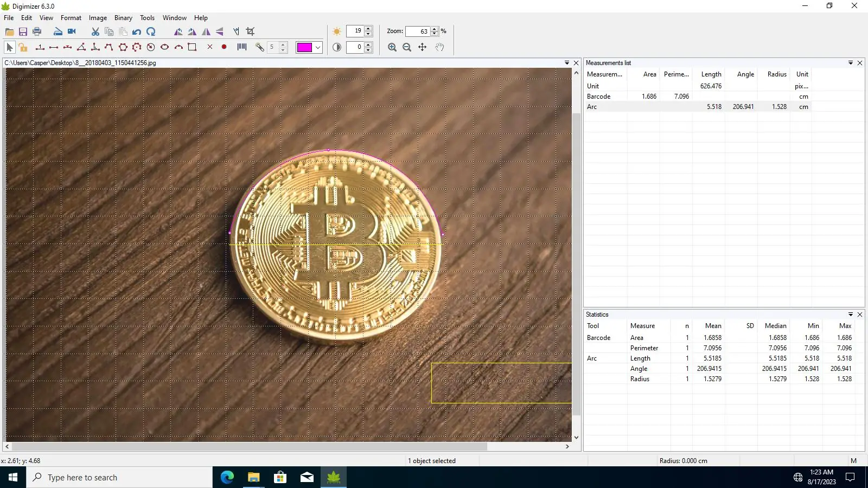Undo the last action

coord(137,31)
